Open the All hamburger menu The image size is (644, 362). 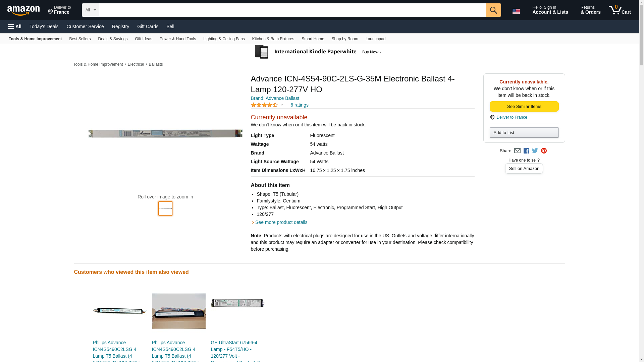coord(15,26)
